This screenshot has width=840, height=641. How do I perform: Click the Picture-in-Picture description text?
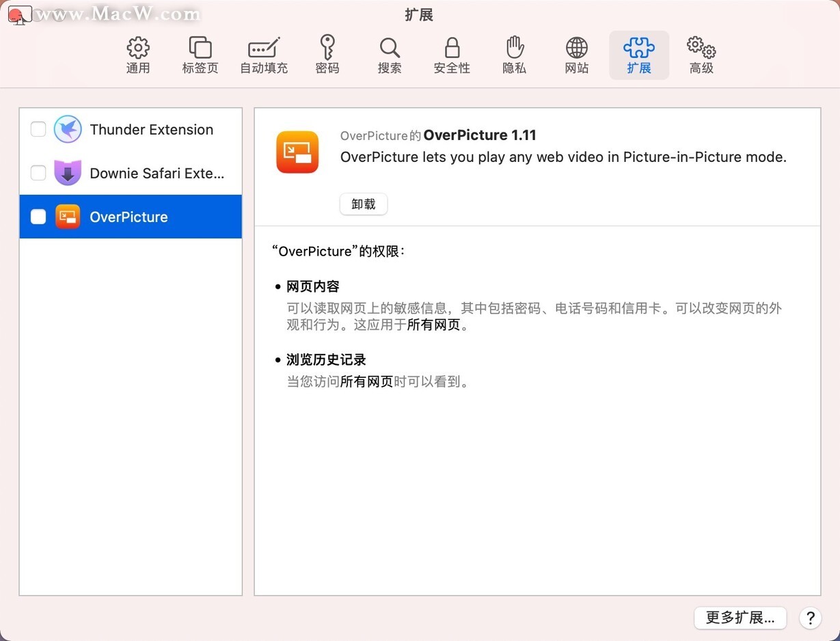[x=563, y=157]
